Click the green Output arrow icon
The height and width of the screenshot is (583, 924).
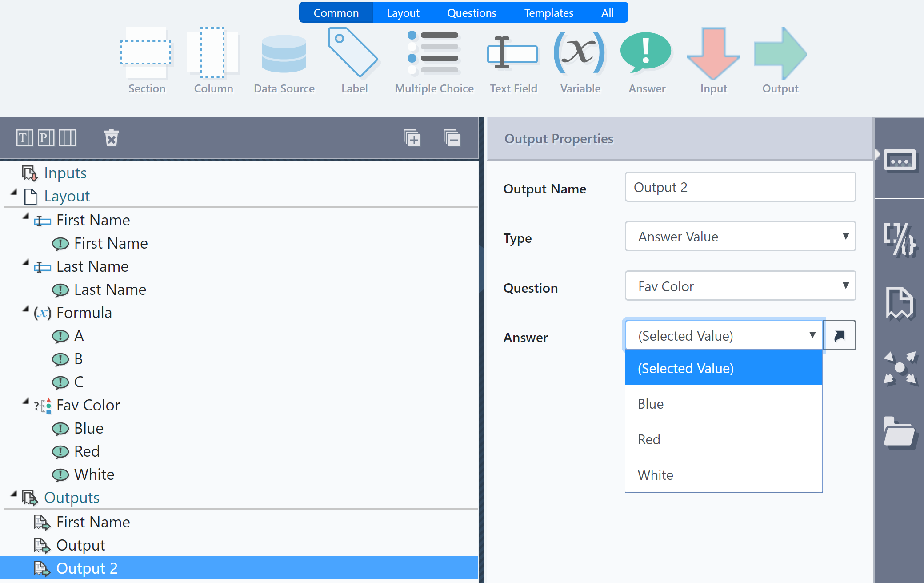(x=780, y=53)
